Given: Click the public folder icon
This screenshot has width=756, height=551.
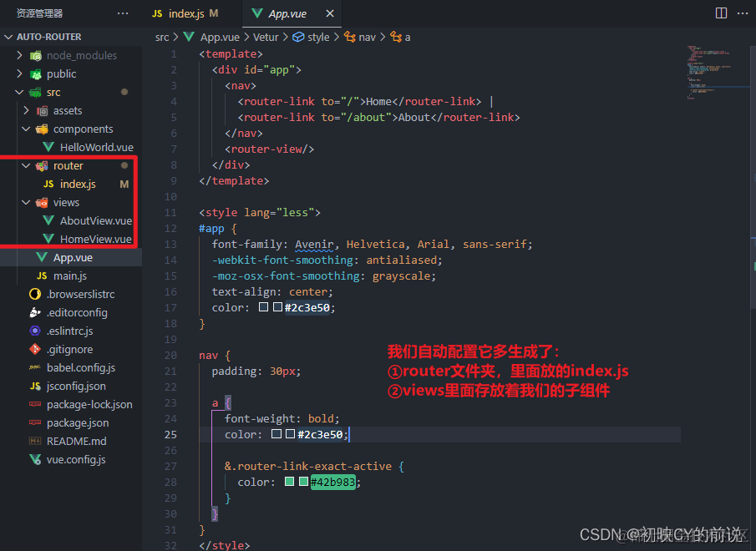Looking at the screenshot, I should 36,74.
